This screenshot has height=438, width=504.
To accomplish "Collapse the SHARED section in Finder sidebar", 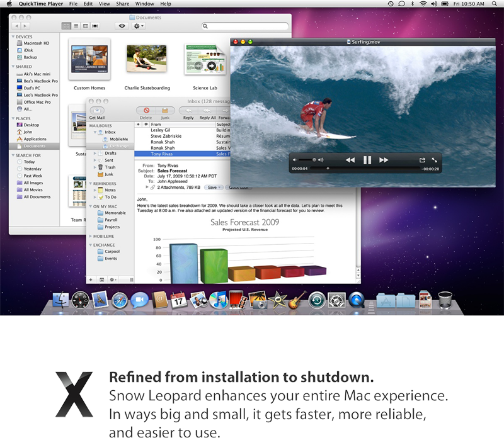I will point(13,67).
